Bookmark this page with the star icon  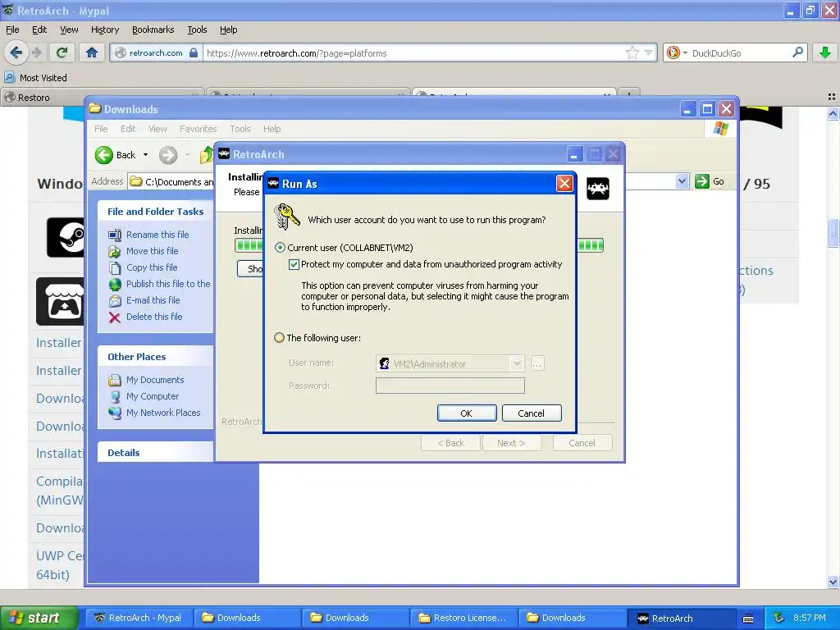pyautogui.click(x=632, y=52)
